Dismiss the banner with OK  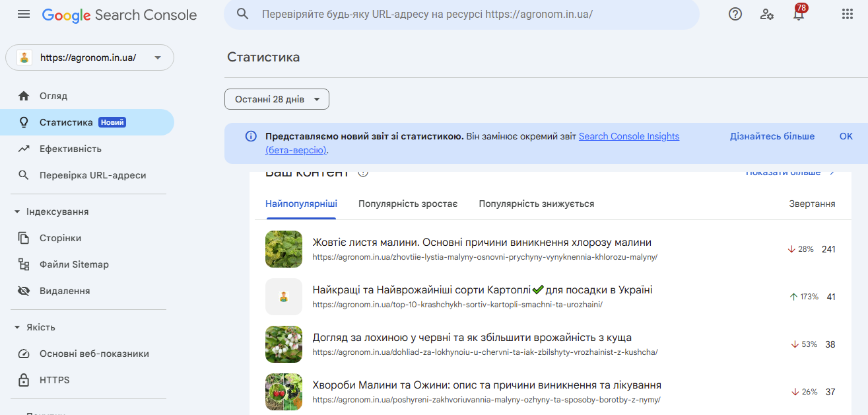(846, 136)
